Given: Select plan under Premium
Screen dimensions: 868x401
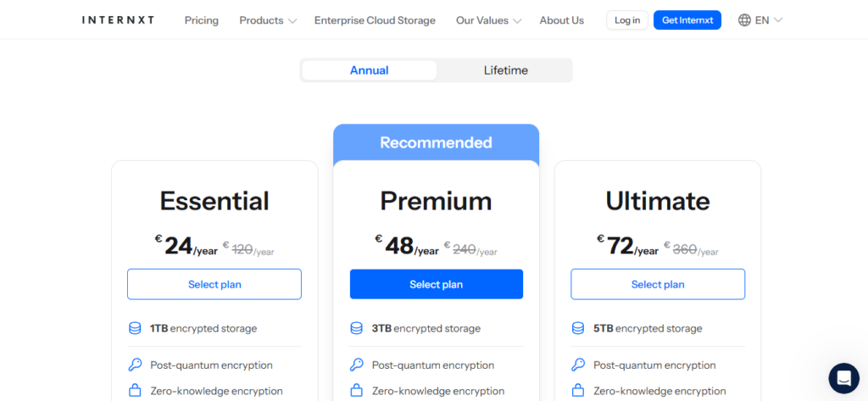Looking at the screenshot, I should coord(436,284).
